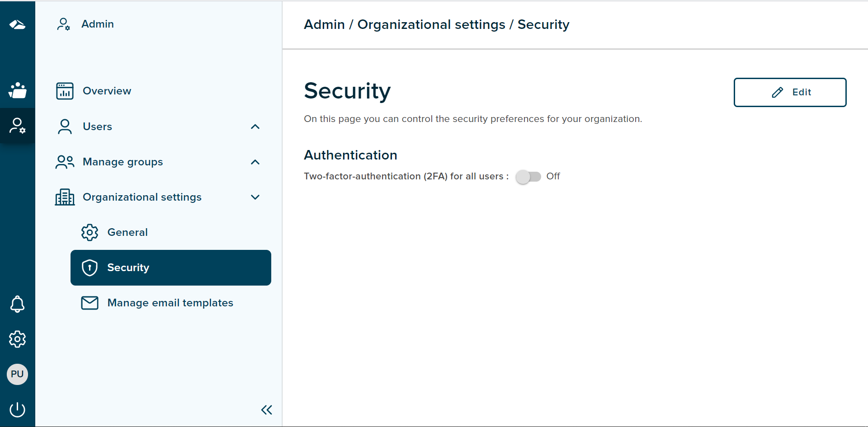Open notifications bell icon
The width and height of the screenshot is (868, 427).
click(x=17, y=304)
